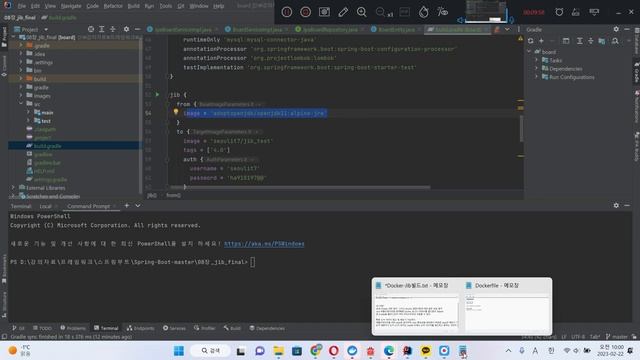
Task: Switch to Command Prompt terminal tab
Action: coord(89,206)
